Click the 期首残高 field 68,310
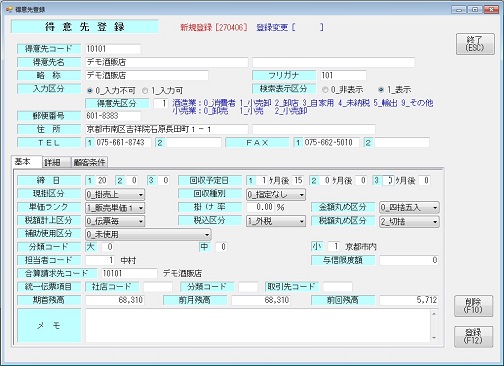The image size is (504, 366). tap(115, 300)
